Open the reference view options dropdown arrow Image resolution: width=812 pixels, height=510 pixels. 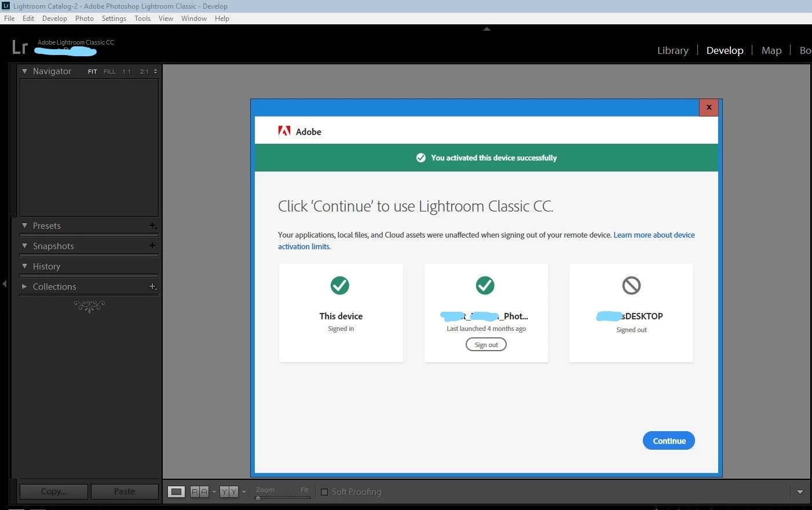[214, 492]
